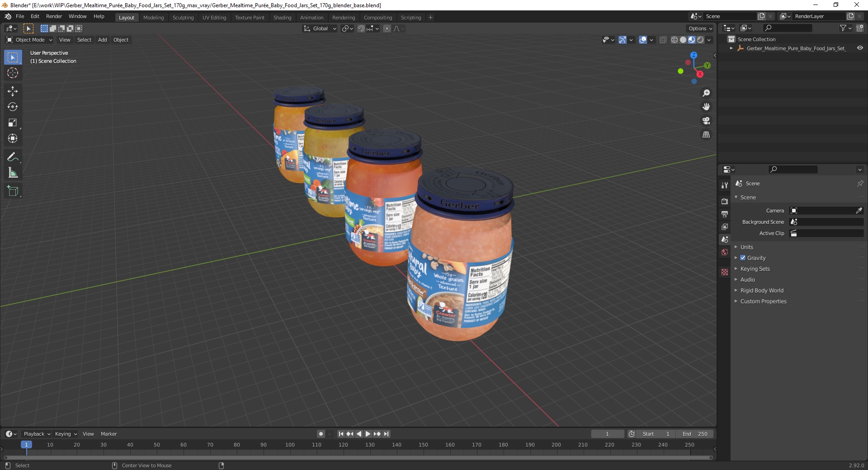The image size is (868, 470).
Task: Toggle the Gravity checkbox
Action: click(x=743, y=258)
